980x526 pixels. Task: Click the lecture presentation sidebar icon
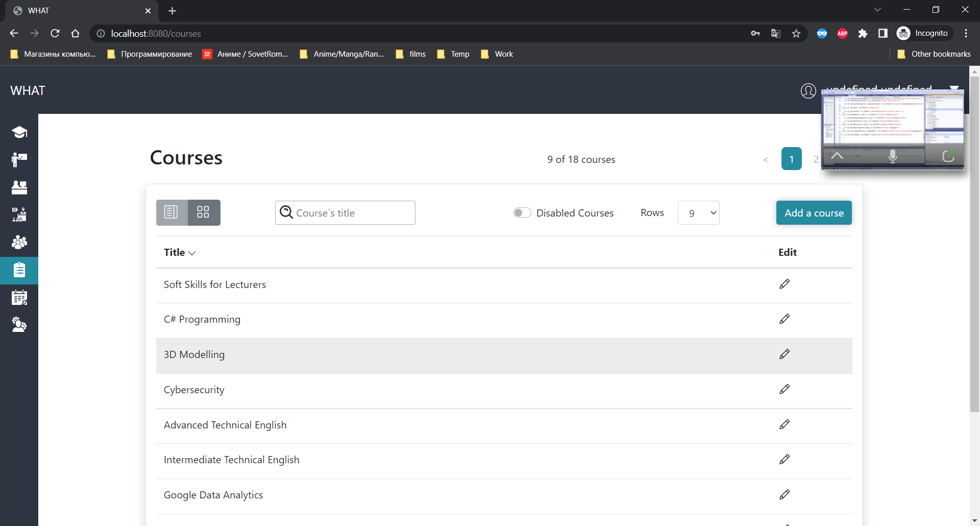point(19,214)
